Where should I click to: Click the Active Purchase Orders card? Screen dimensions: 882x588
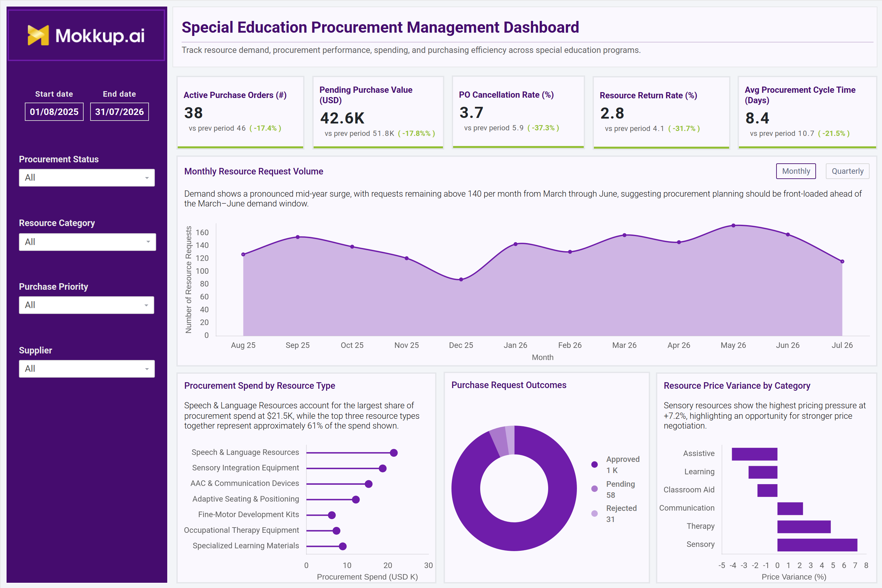(x=240, y=112)
